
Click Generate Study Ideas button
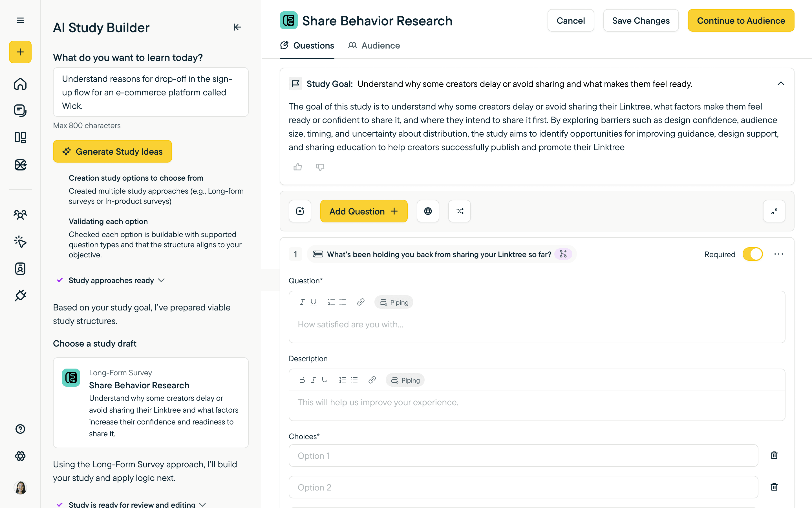[x=112, y=151]
